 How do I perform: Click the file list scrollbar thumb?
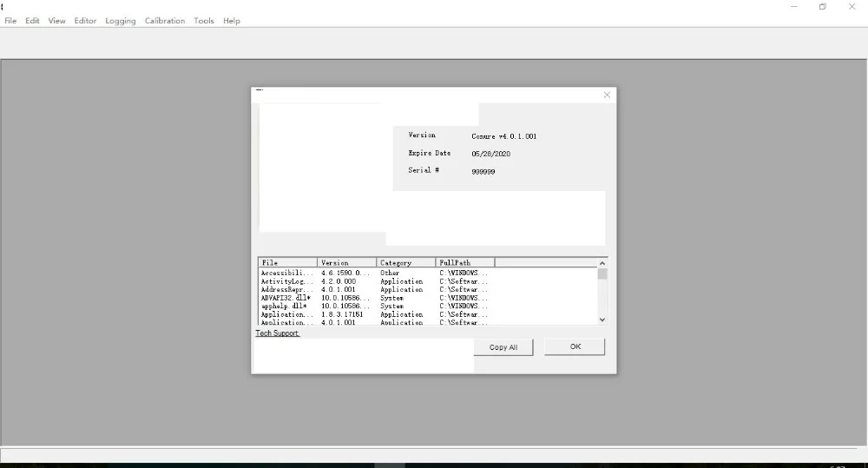[x=602, y=274]
